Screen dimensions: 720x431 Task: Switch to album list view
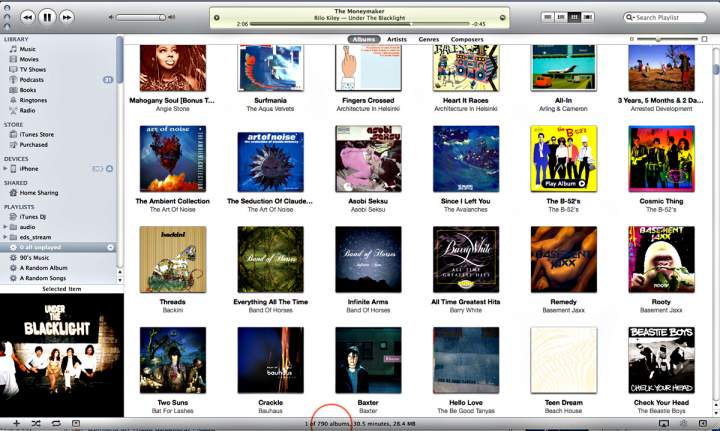[x=561, y=17]
